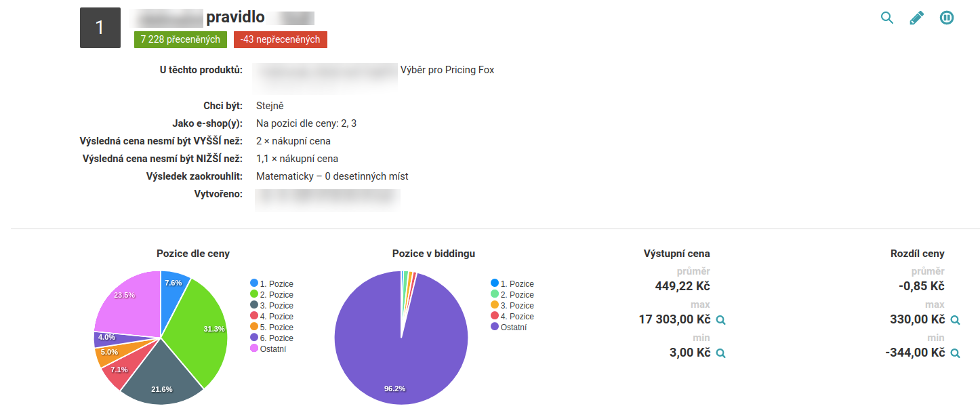The image size is (980, 417).
Task: Click the search icon beside the rule title
Action: point(886,18)
